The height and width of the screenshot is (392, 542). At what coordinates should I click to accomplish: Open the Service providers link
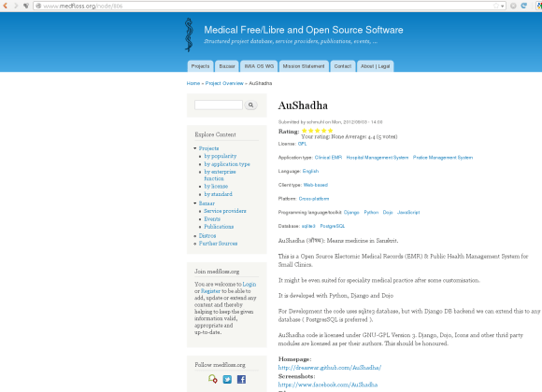click(225, 211)
